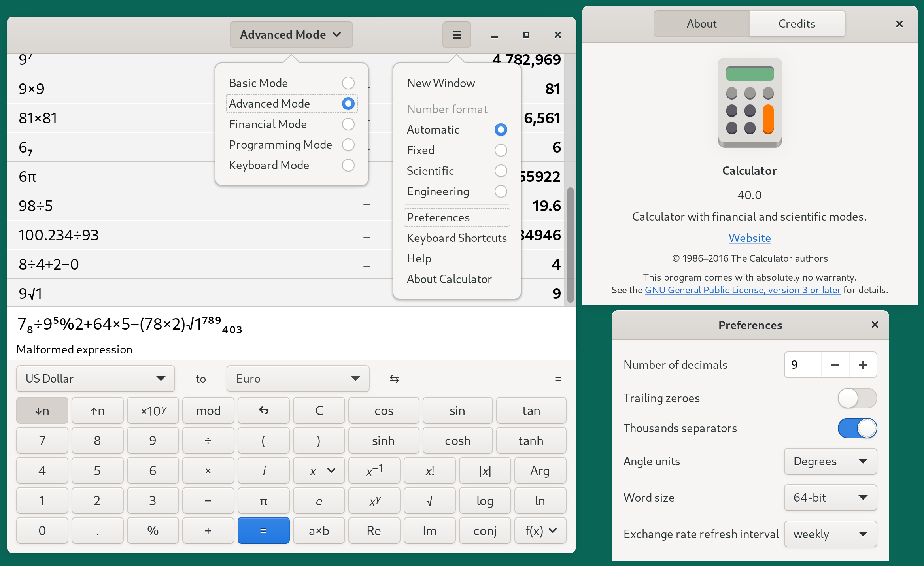
Task: Click the pi constant button
Action: [x=264, y=501]
